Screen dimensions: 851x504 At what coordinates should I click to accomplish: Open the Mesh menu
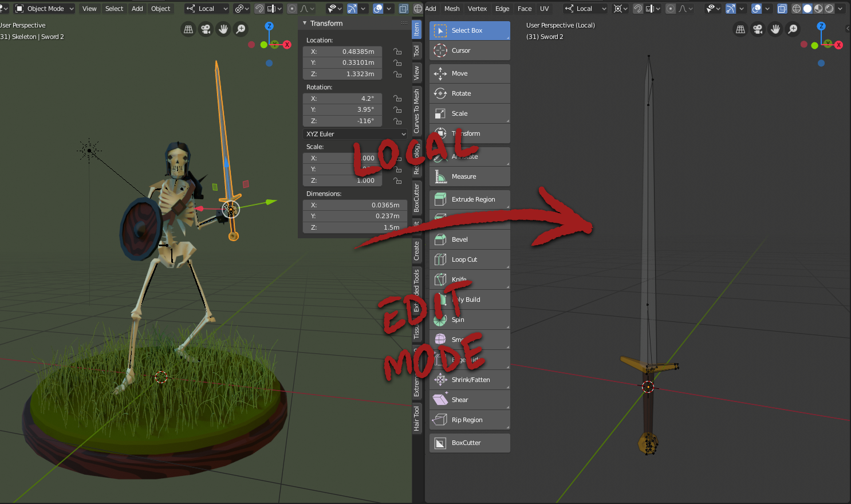pyautogui.click(x=452, y=9)
